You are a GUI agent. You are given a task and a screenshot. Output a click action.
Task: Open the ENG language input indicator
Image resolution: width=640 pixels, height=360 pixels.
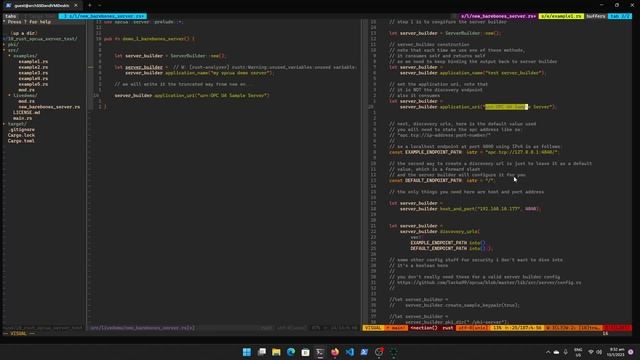pyautogui.click(x=578, y=352)
